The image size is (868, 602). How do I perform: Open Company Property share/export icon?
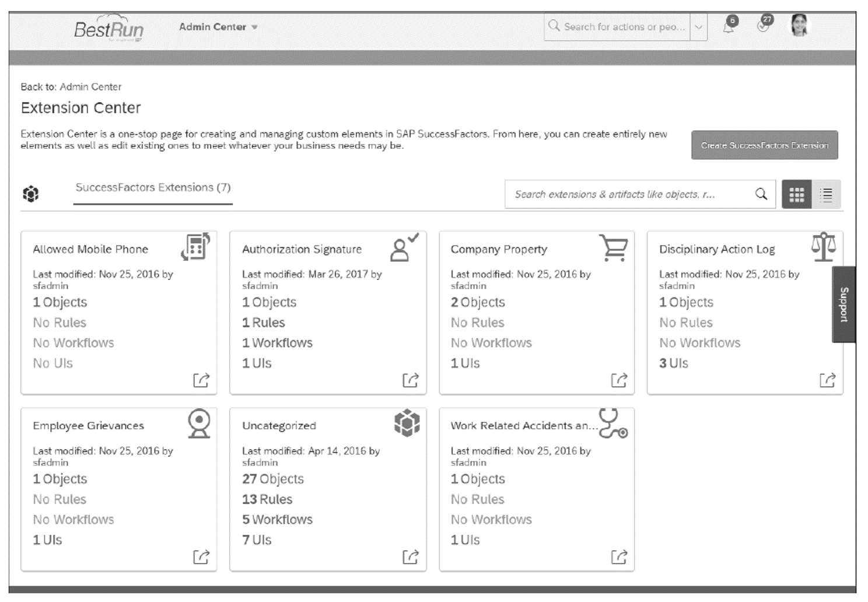(619, 380)
